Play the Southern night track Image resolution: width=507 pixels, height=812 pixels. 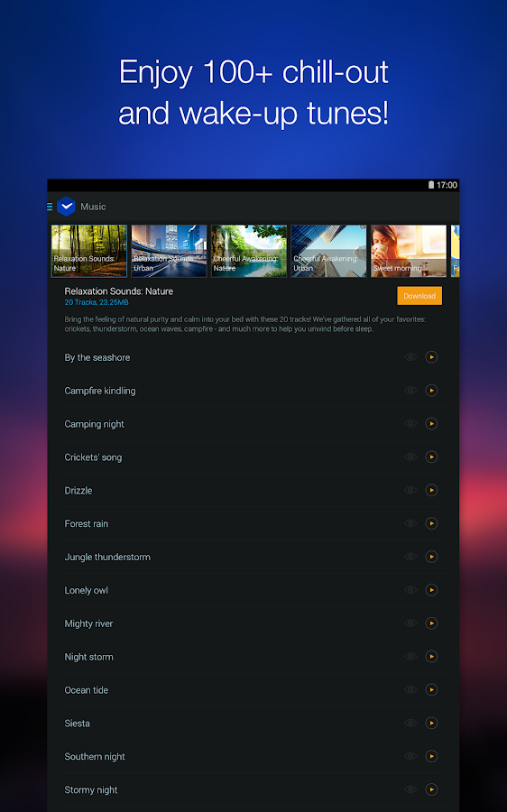coord(431,756)
